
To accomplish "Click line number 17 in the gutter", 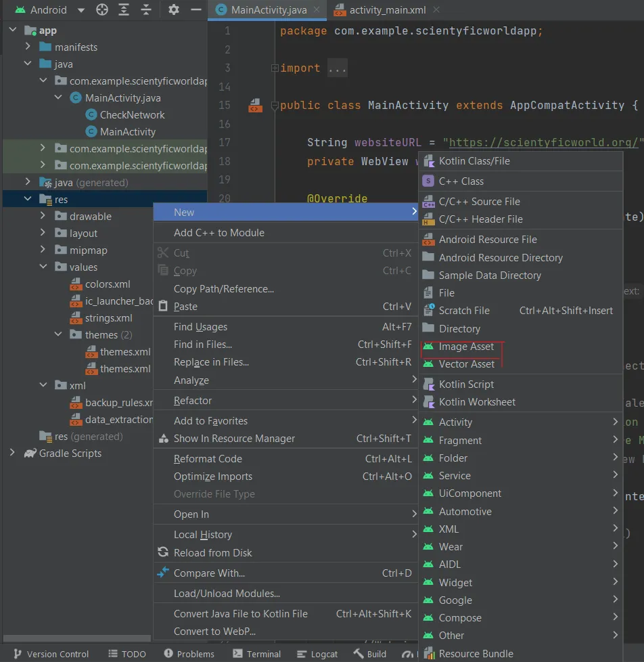I will click(x=225, y=142).
